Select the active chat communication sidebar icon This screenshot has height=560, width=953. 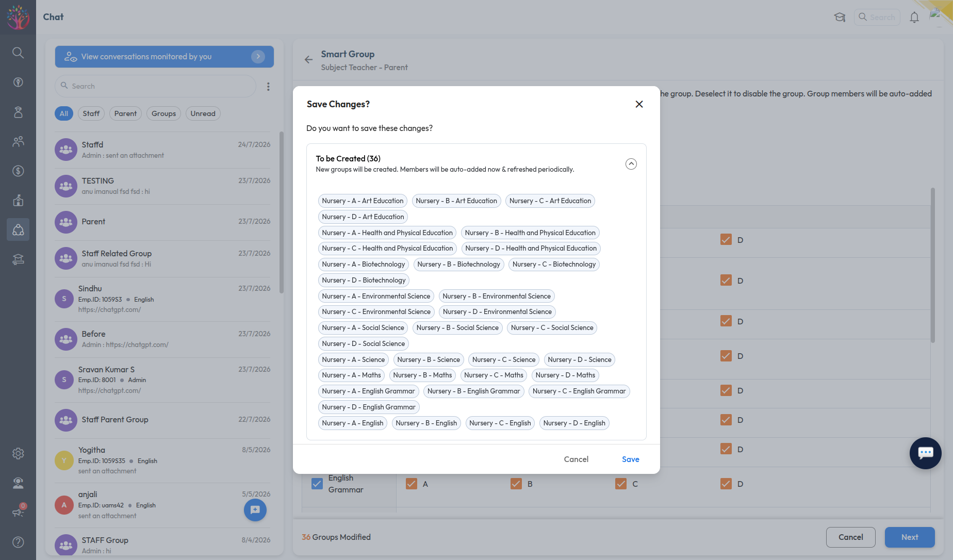tap(18, 229)
